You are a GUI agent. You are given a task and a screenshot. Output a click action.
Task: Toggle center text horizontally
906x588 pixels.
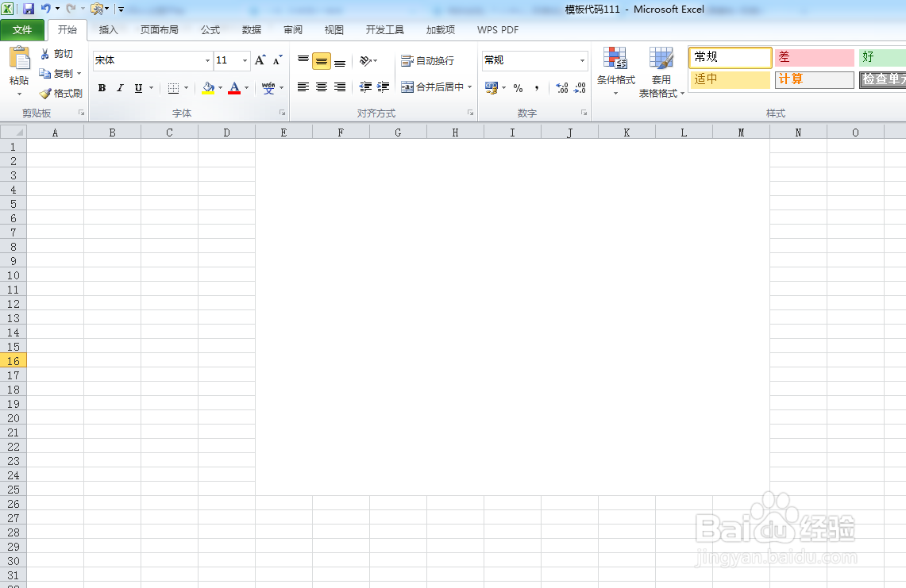[x=322, y=86]
